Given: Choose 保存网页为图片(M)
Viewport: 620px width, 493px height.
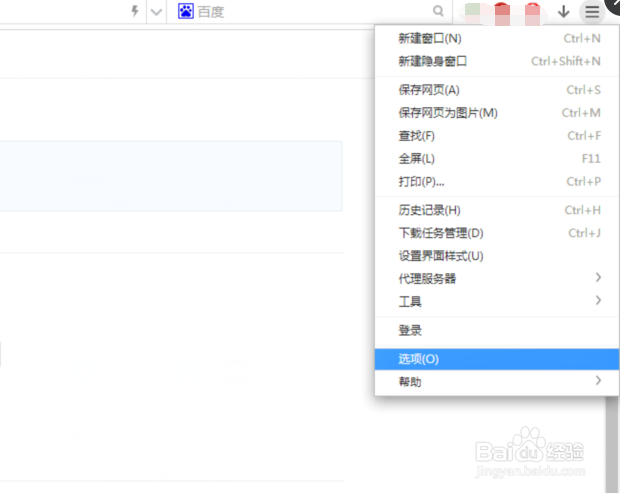Looking at the screenshot, I should click(497, 113).
